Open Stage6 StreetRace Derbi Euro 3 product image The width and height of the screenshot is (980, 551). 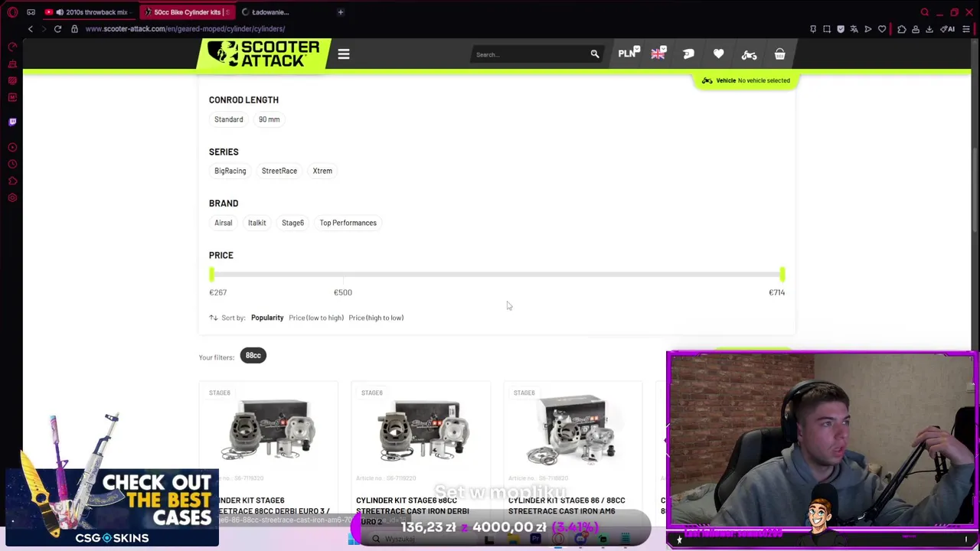pyautogui.click(x=268, y=432)
